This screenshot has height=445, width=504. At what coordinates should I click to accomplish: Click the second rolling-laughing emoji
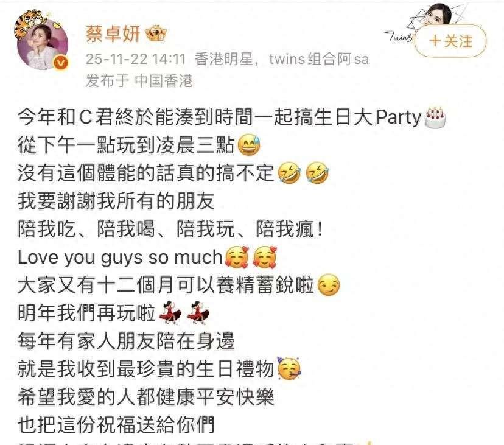click(317, 173)
